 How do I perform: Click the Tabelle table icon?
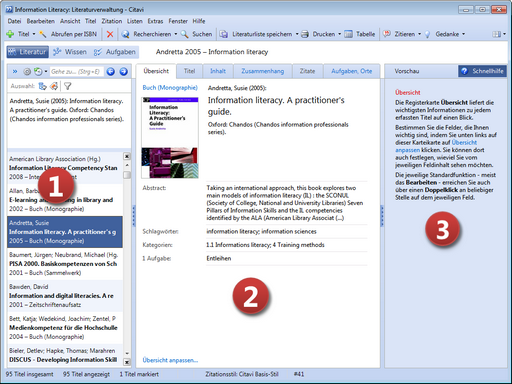[348, 34]
